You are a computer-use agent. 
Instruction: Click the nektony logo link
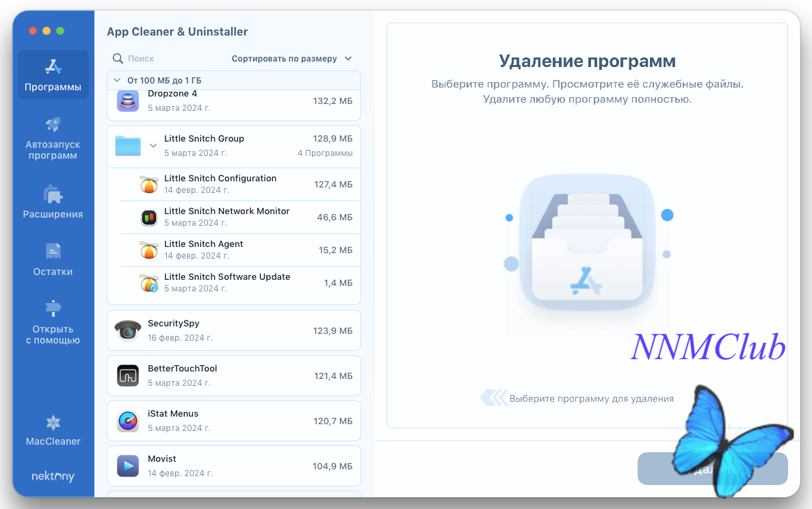53,476
